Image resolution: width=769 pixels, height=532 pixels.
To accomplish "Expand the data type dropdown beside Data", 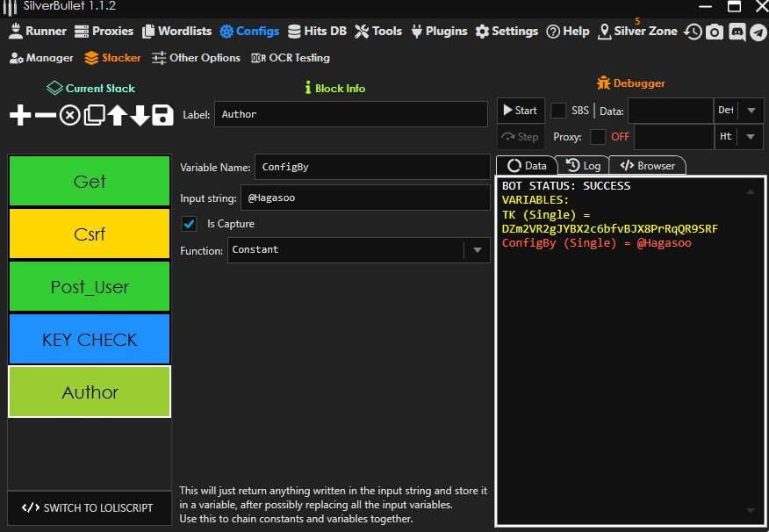I will (751, 111).
